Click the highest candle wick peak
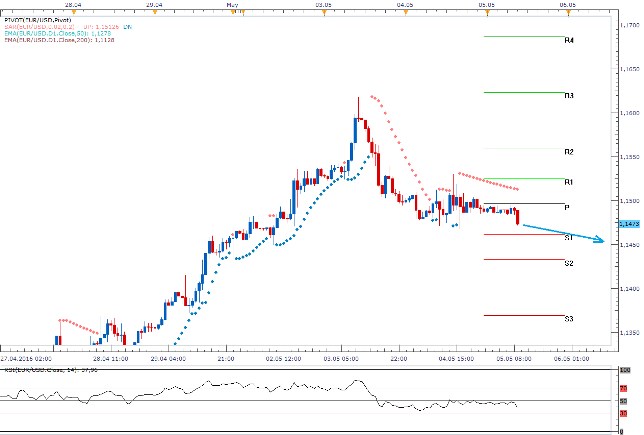This screenshot has height=435, width=644. [x=359, y=98]
